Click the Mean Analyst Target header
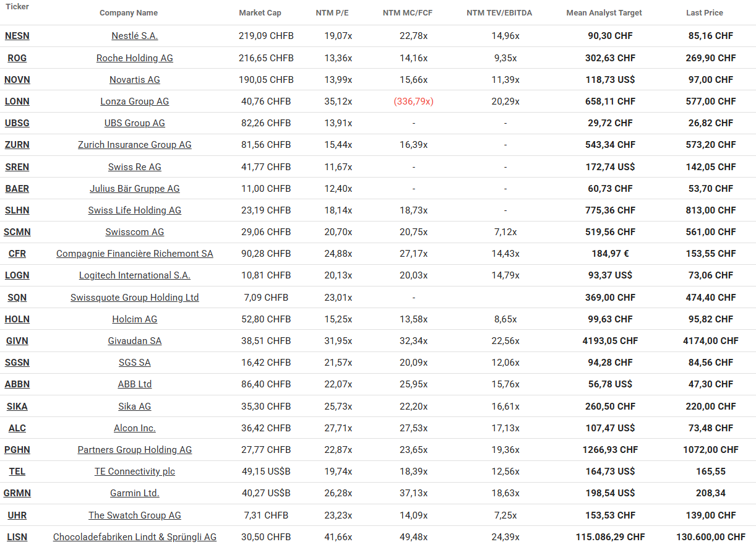 click(604, 12)
